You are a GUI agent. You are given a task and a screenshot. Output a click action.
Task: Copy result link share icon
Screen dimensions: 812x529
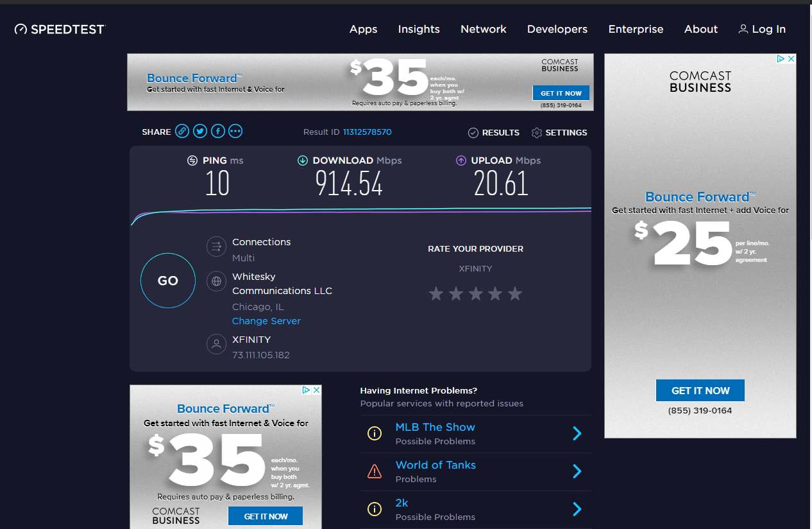coord(182,132)
